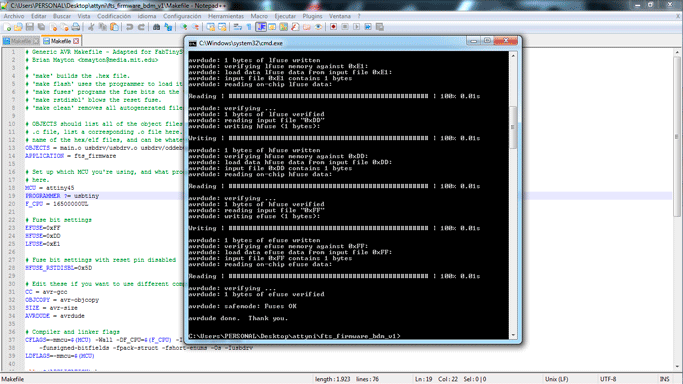This screenshot has width=683, height=384.
Task: Open the Vista menu
Action: [84, 16]
